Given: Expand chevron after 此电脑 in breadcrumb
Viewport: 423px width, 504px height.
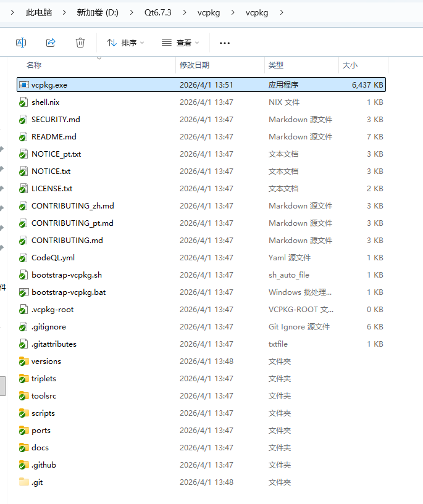Looking at the screenshot, I should [64, 12].
